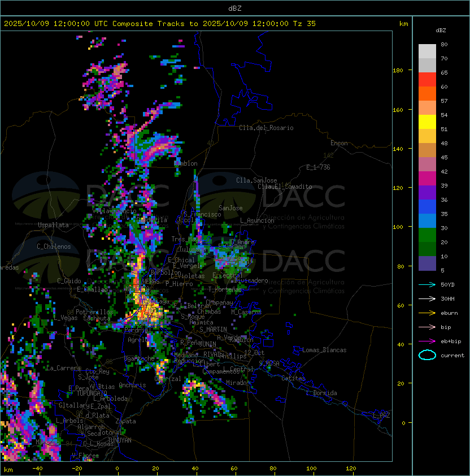Click the 'E_1-736' map label

[318, 167]
